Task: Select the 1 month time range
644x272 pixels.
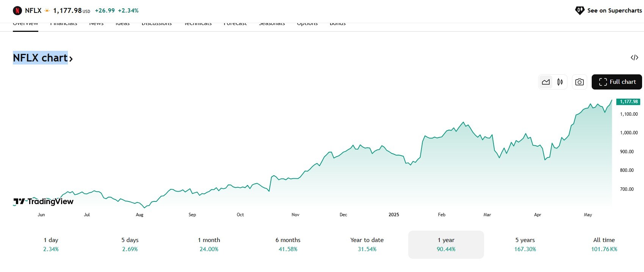Action: 209,245
